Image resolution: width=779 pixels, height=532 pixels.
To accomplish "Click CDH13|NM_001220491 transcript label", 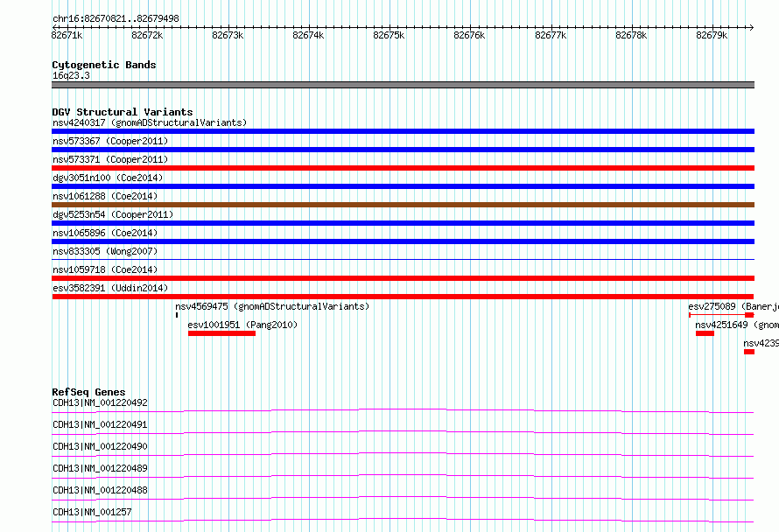I will [x=100, y=424].
